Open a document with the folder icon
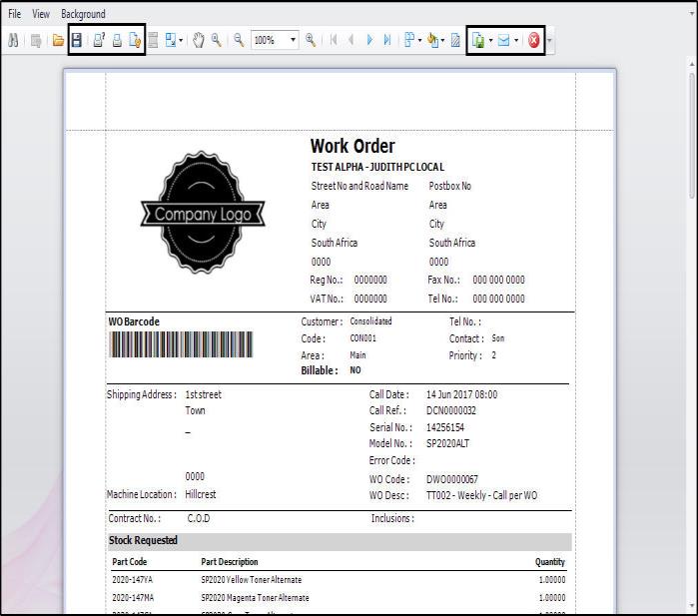The width and height of the screenshot is (698, 616). pos(58,41)
